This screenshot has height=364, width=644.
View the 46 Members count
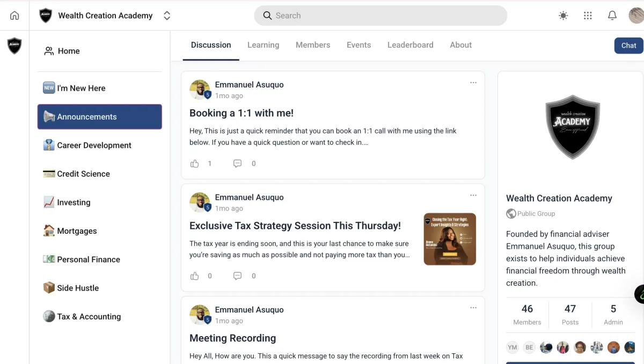(527, 315)
